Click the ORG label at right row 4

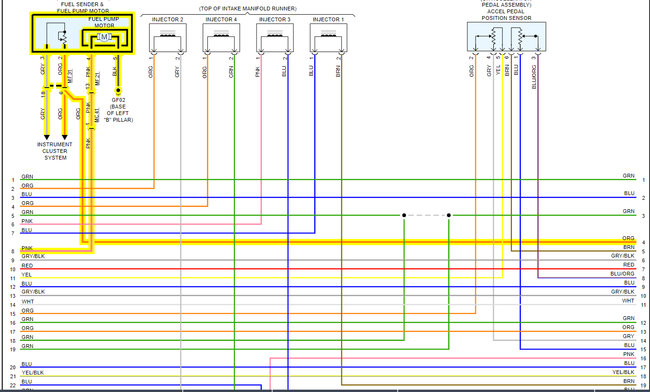tap(628, 238)
